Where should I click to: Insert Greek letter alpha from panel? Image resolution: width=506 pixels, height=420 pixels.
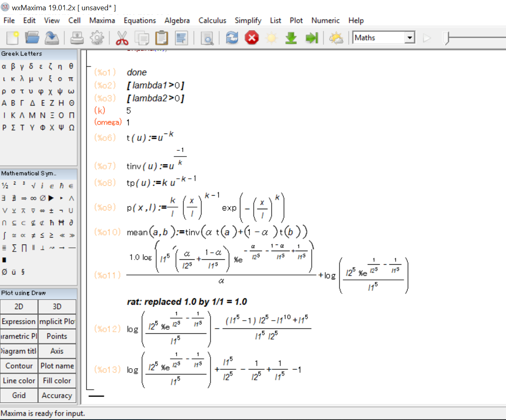pos(4,66)
